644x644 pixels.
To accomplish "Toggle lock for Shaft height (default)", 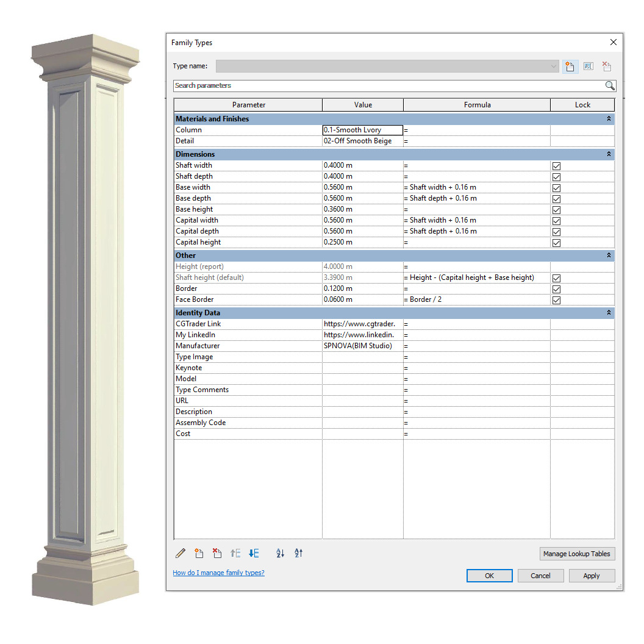I will tap(557, 278).
